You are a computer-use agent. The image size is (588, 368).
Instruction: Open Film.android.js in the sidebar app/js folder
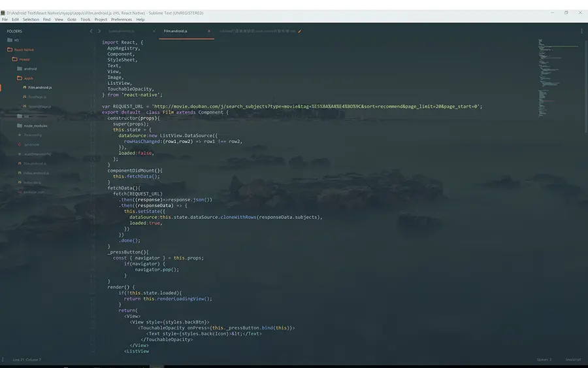pyautogui.click(x=37, y=88)
